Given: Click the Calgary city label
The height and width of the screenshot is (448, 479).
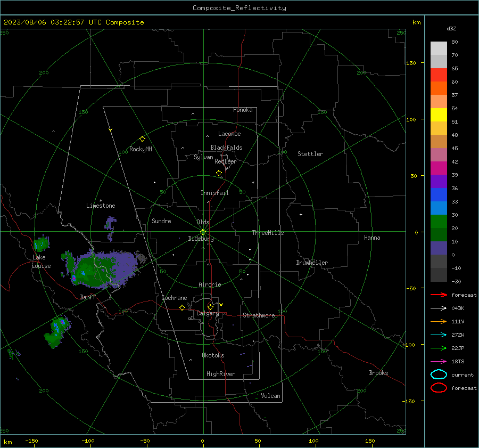Looking at the screenshot, I should pos(208,313).
